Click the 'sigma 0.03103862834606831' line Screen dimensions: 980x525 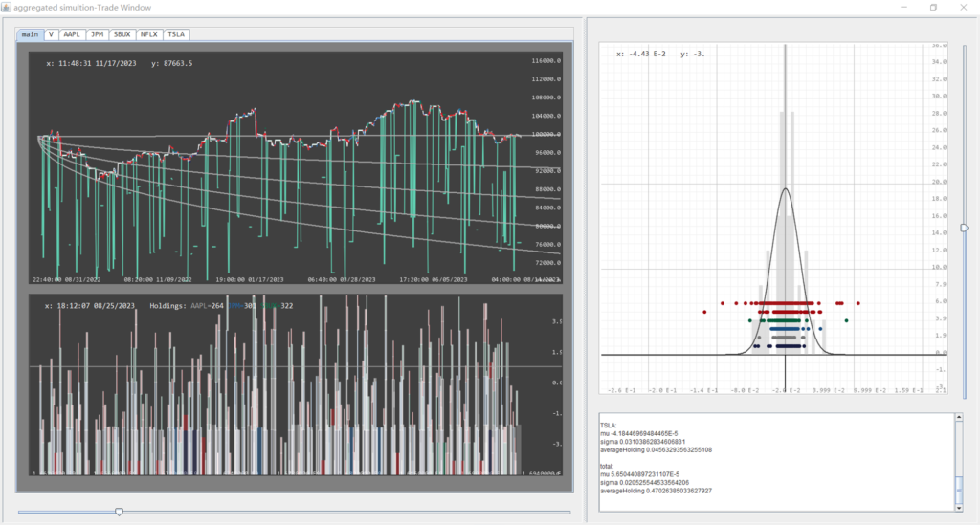click(x=642, y=442)
